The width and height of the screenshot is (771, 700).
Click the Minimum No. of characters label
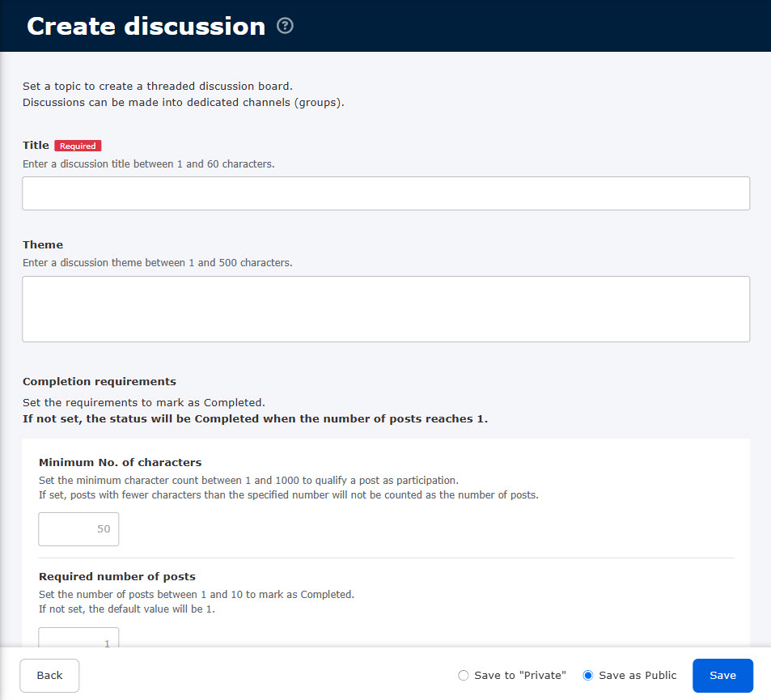(120, 463)
